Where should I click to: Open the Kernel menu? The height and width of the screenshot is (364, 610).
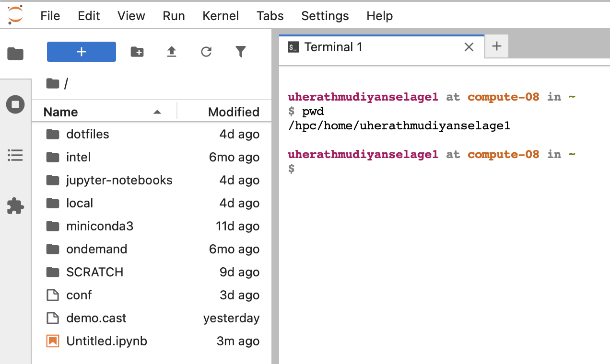tap(220, 16)
